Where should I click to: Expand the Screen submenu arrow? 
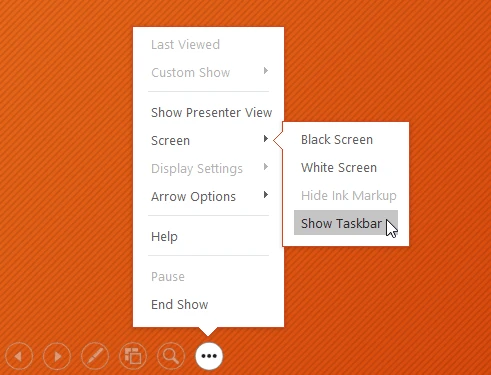[x=266, y=139]
